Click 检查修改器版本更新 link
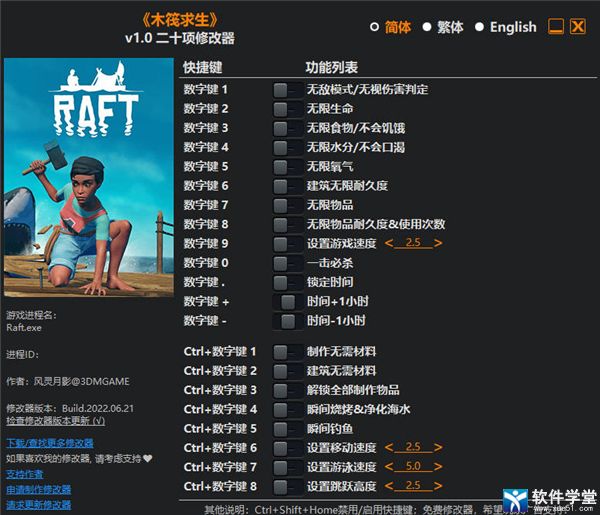This screenshot has width=600, height=515. (x=55, y=421)
